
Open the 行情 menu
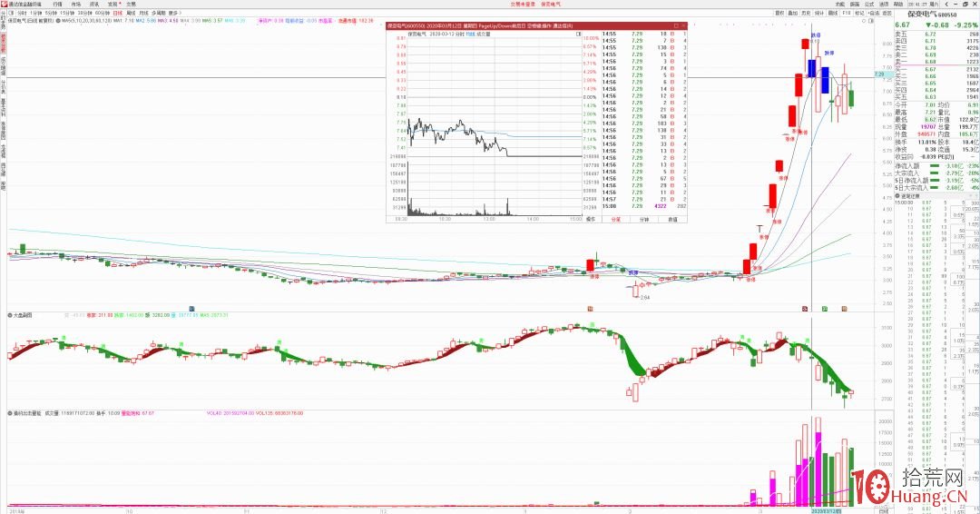(x=57, y=4)
